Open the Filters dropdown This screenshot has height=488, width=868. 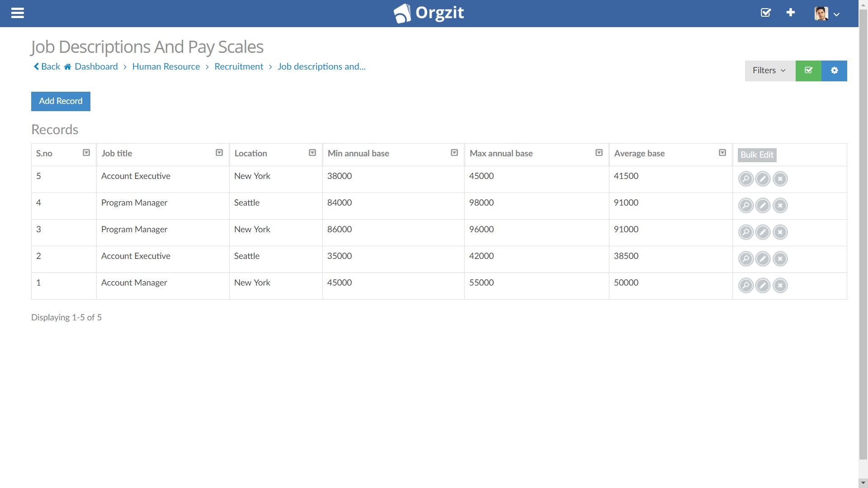tap(769, 70)
